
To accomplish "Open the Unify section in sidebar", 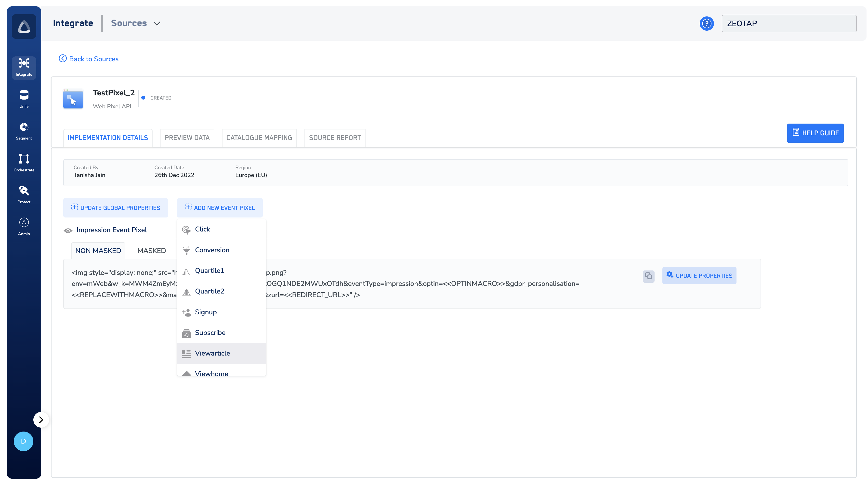I will click(x=24, y=99).
